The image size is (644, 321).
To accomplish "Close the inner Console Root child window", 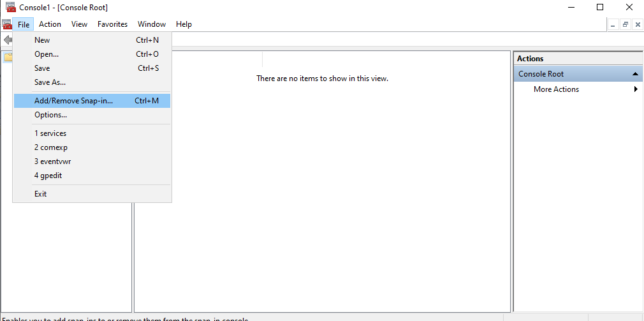I will (x=638, y=25).
